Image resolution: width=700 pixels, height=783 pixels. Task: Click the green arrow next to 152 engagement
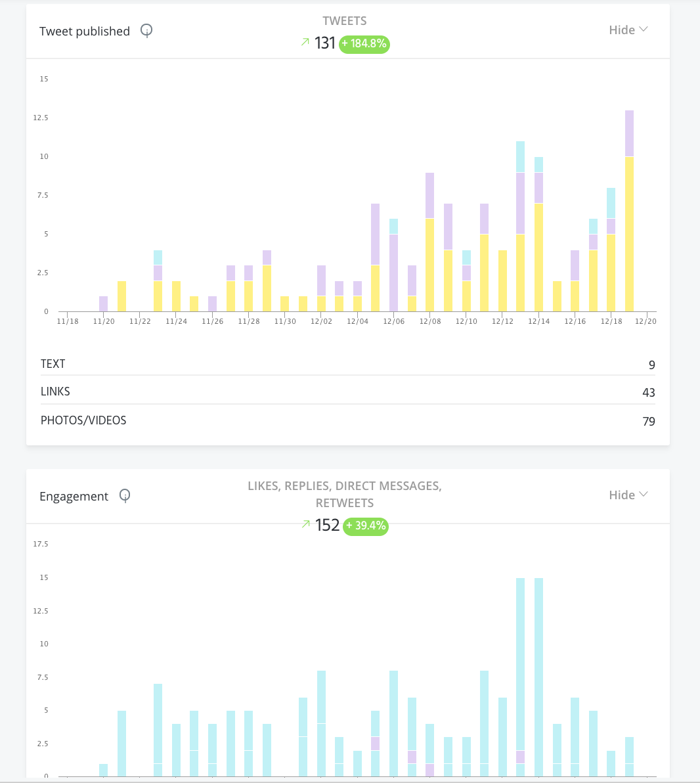click(305, 524)
